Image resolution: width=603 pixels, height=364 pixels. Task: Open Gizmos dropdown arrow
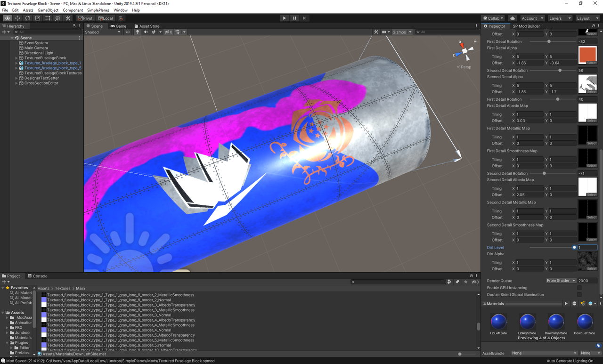pyautogui.click(x=410, y=32)
